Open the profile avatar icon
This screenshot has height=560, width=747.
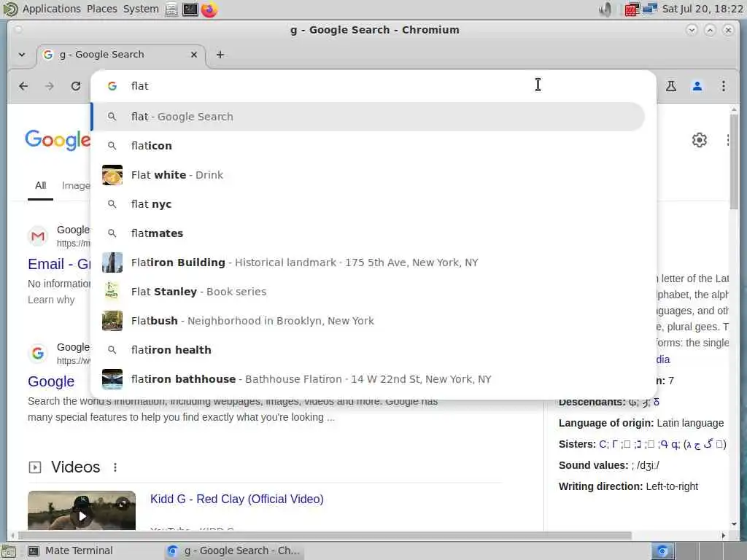click(x=697, y=86)
